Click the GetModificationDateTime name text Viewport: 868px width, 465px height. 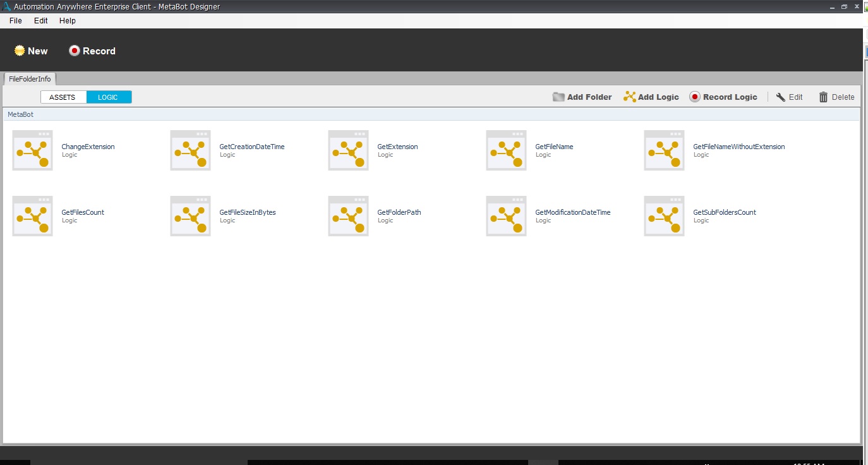(x=573, y=212)
